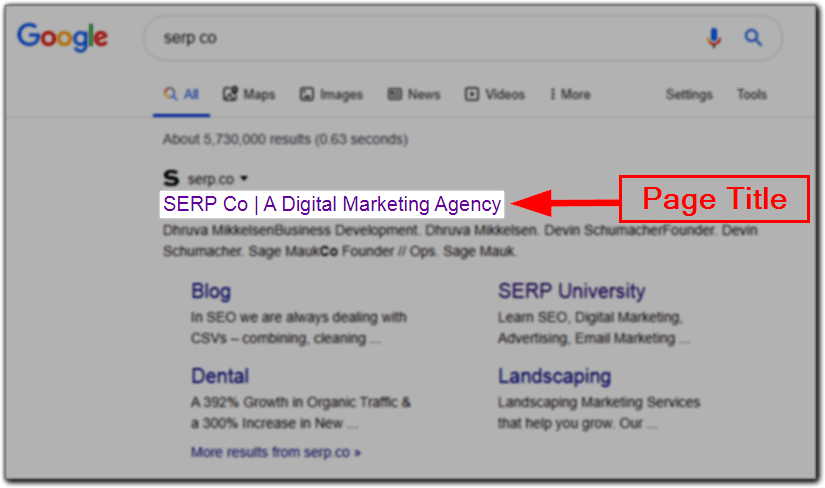Switch to the News tab
The height and width of the screenshot is (488, 825).
tap(414, 95)
